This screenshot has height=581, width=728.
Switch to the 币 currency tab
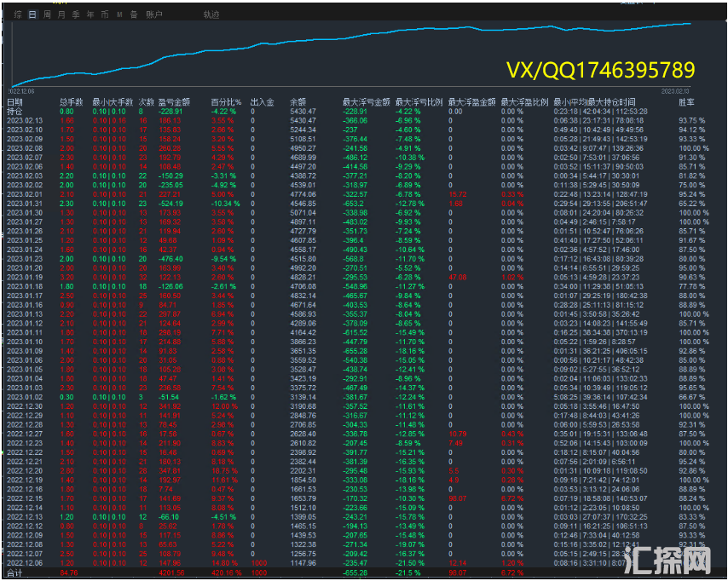point(104,14)
